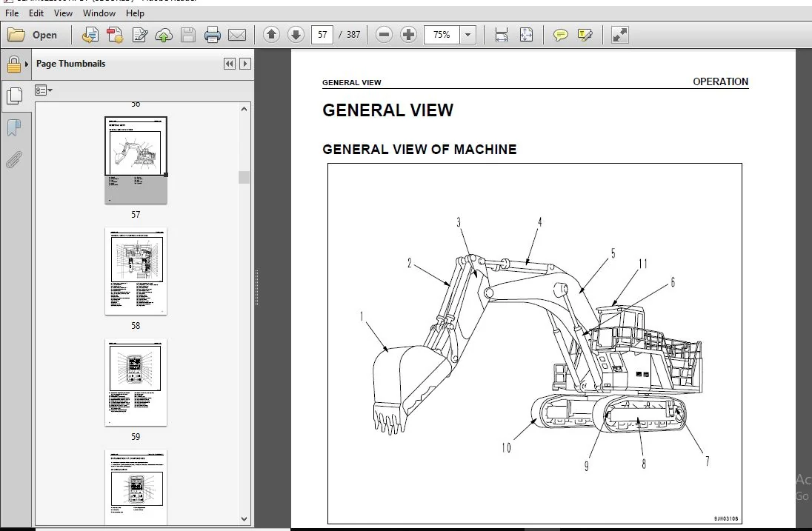Switch to read mode icon
This screenshot has width=812, height=531.
[620, 35]
